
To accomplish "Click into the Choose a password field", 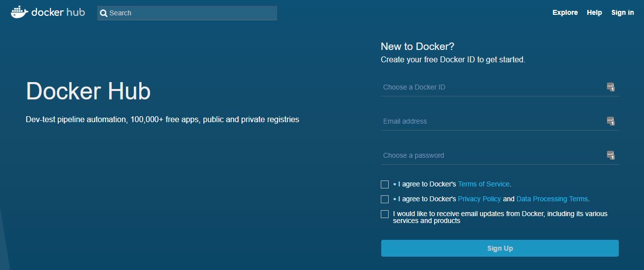I will point(491,155).
